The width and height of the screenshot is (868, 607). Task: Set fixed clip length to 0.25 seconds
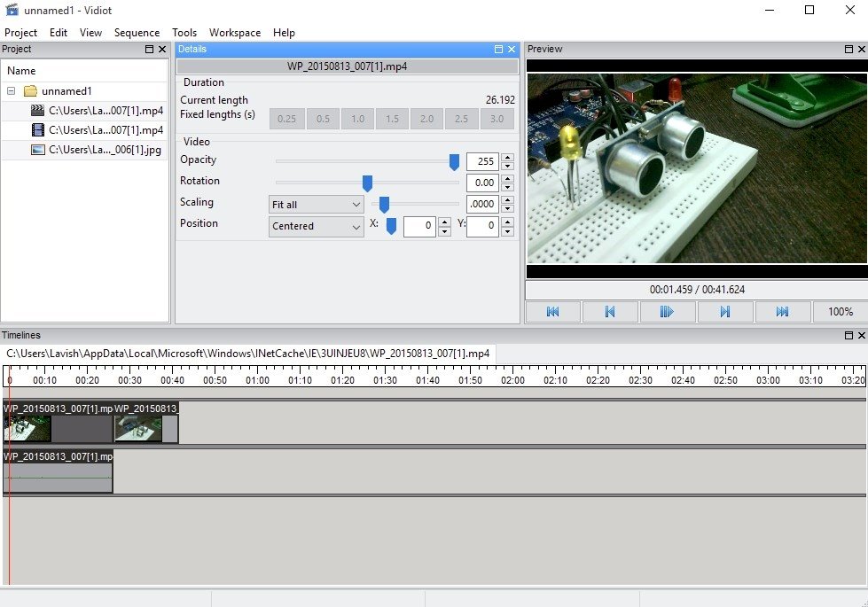[x=286, y=119]
